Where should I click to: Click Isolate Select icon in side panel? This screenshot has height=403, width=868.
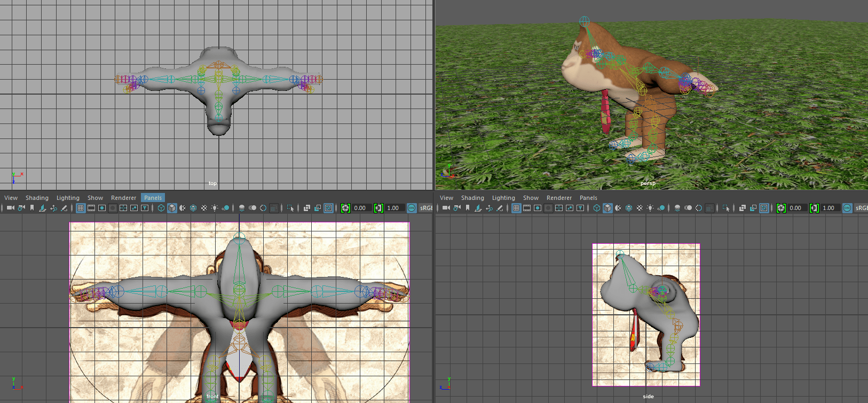point(726,208)
